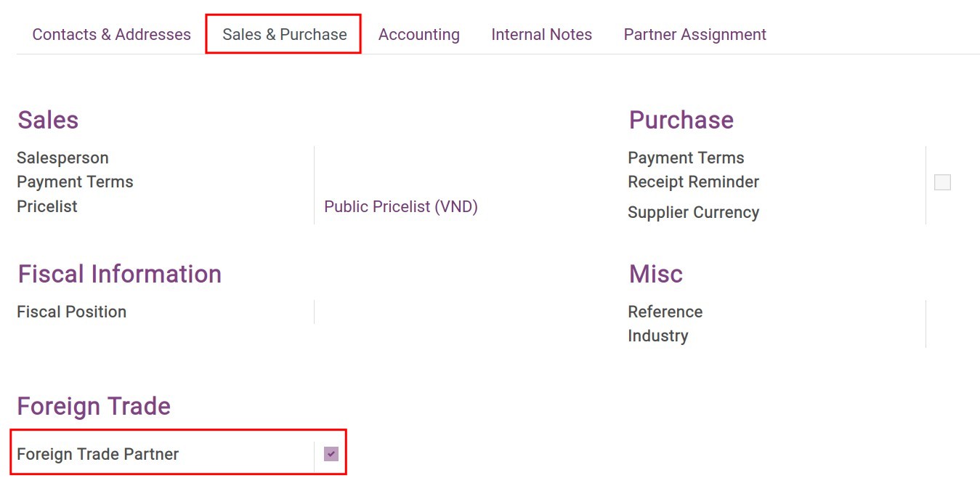Open the Internal Notes tab

pos(541,34)
